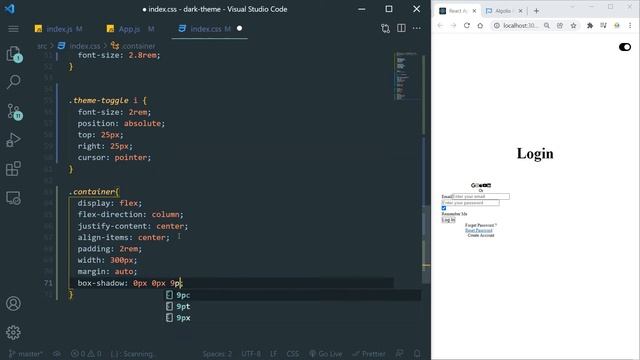Click the Log In button
The height and width of the screenshot is (360, 640).
click(448, 220)
